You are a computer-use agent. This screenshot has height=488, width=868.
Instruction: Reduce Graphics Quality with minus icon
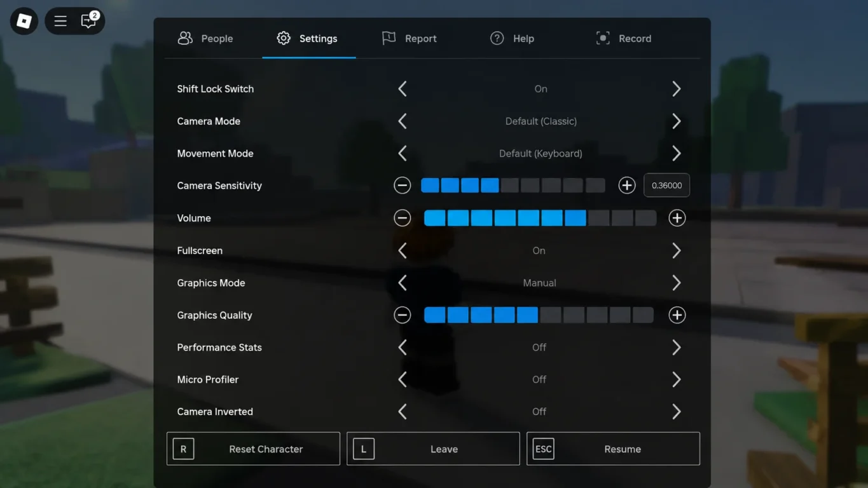[402, 315]
